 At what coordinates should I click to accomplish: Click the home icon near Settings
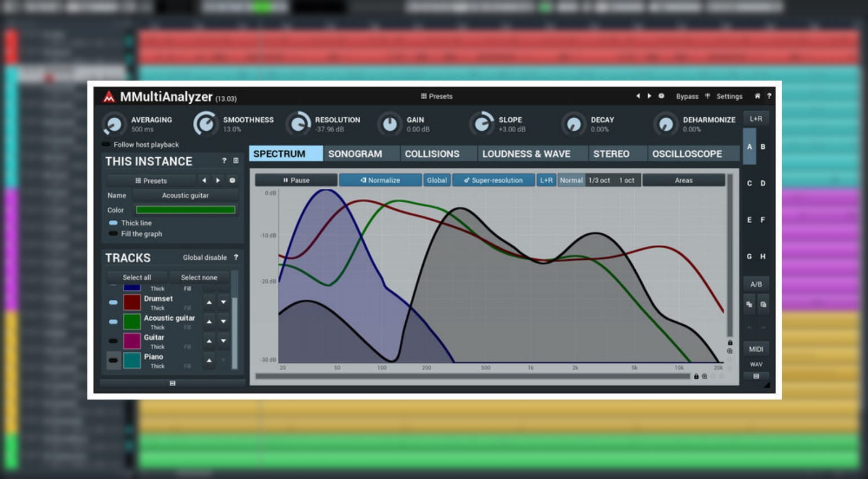pos(758,96)
